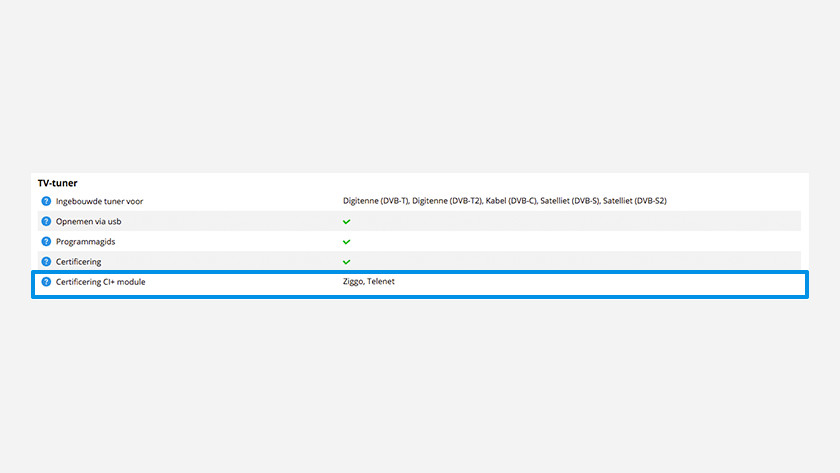Click Digitenne (DVB-T2) tuner value
840x473 pixels.
pyautogui.click(x=447, y=201)
